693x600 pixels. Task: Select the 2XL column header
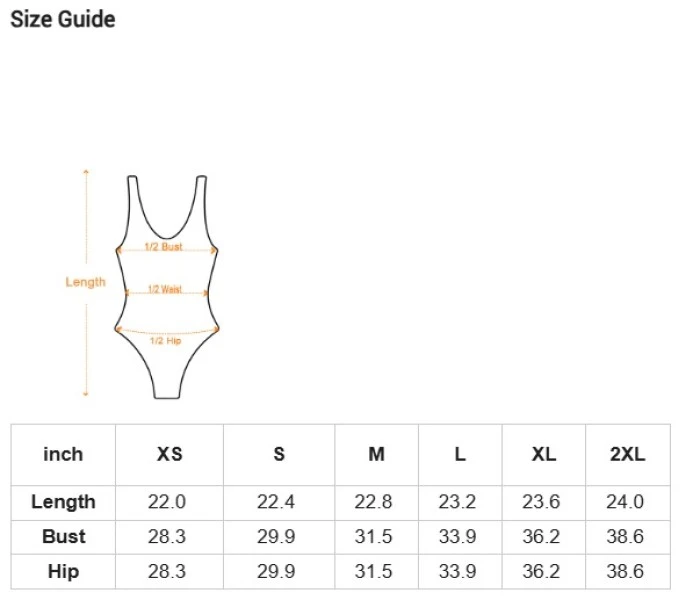(x=628, y=454)
